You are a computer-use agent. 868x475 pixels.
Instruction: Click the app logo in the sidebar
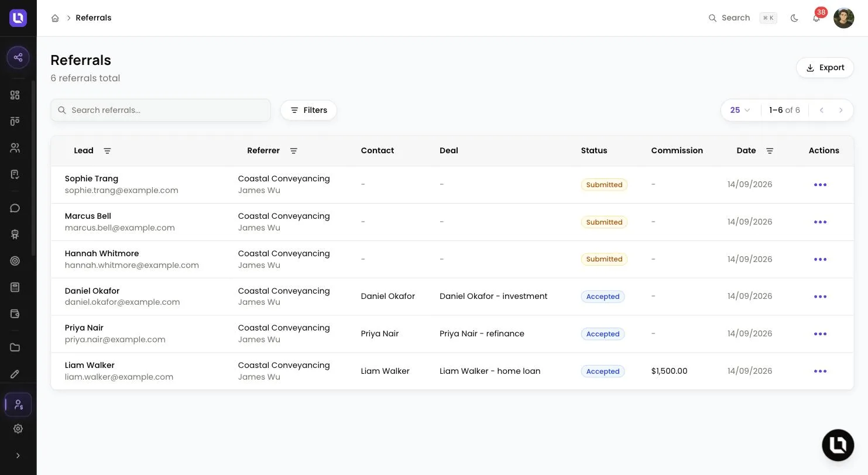pos(18,18)
